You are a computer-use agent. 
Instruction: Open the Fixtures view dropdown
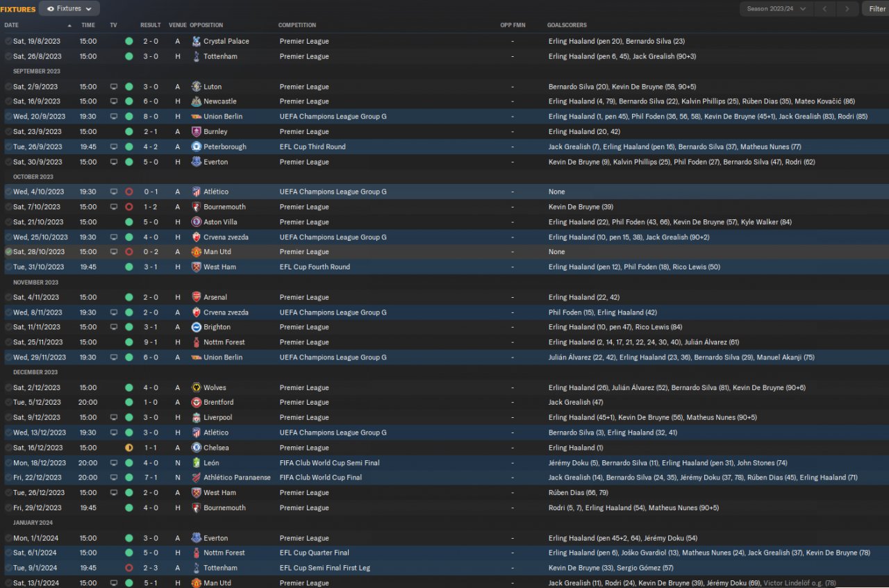(x=69, y=9)
